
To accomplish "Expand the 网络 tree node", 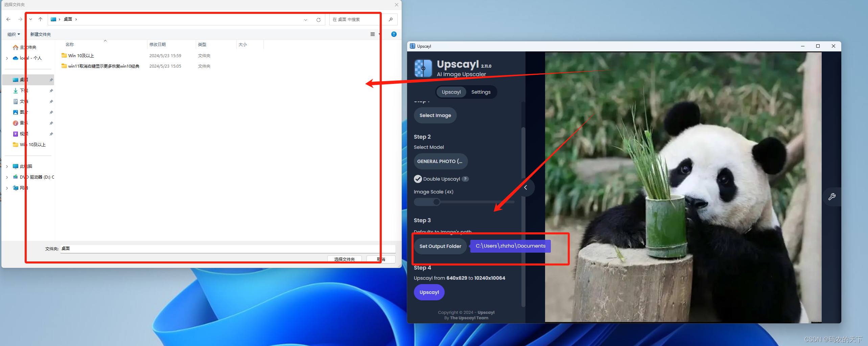I will (7, 188).
